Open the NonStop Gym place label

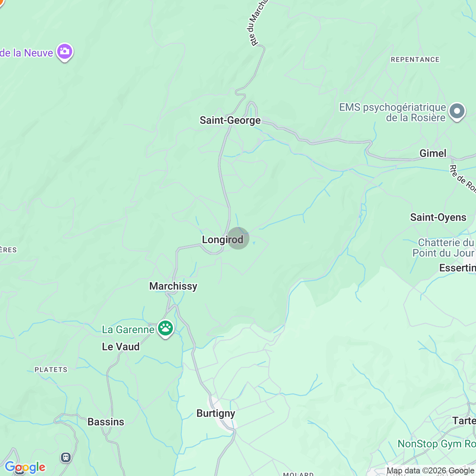point(437,444)
